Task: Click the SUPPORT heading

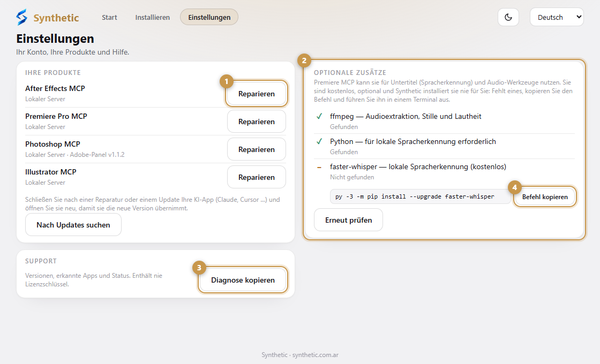Action: tap(41, 261)
